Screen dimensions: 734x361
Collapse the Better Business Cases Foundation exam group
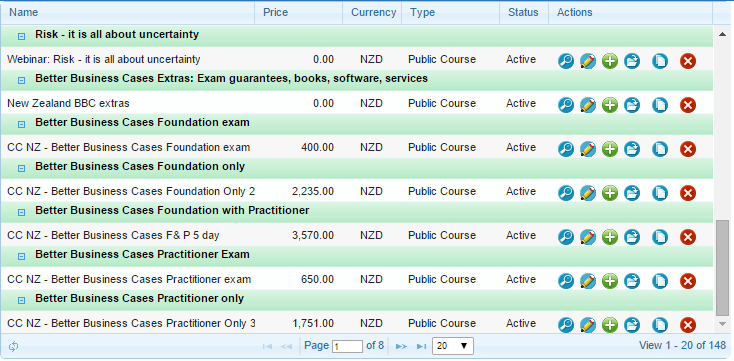tap(22, 125)
